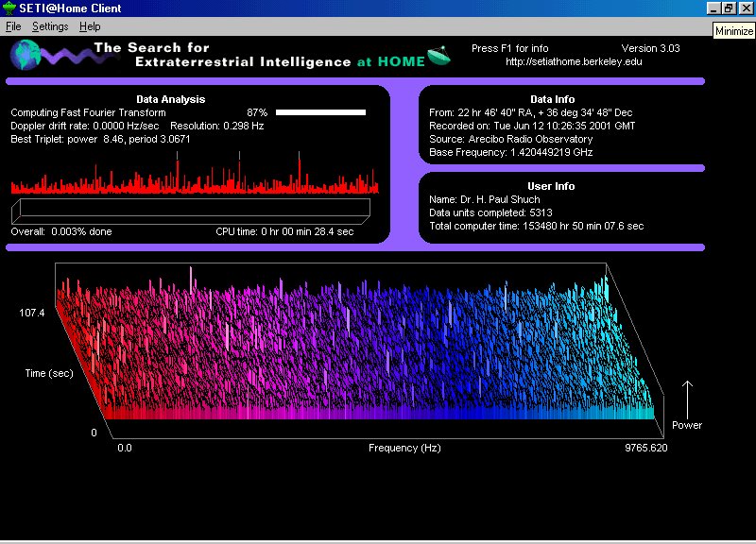This screenshot has height=544, width=756.
Task: Restore down the SETI@Home Client window
Action: point(729,8)
